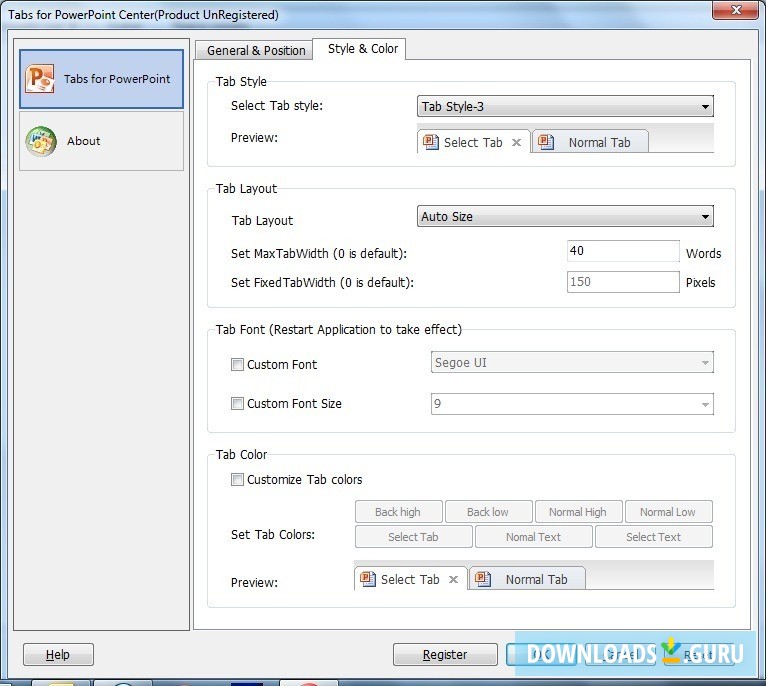Enable the Custom Font checkbox
The image size is (766, 686).
[237, 364]
